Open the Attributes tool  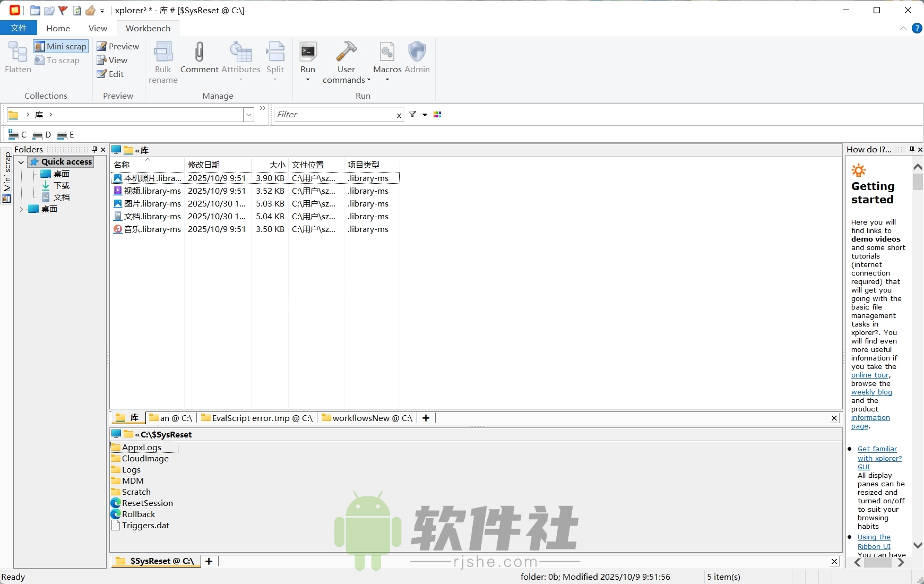pyautogui.click(x=240, y=58)
